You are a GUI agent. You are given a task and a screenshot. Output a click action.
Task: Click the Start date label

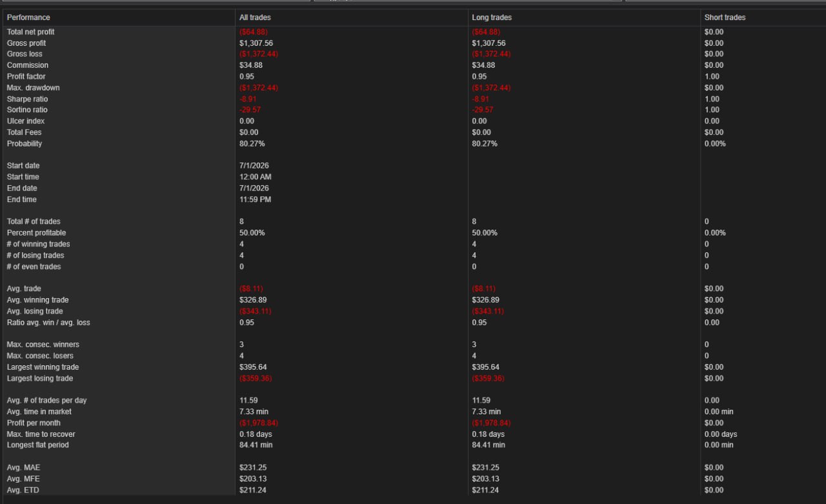tap(23, 166)
